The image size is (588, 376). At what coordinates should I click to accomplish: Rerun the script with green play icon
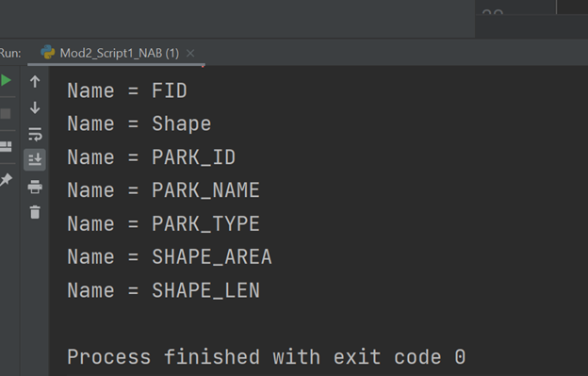click(6, 81)
